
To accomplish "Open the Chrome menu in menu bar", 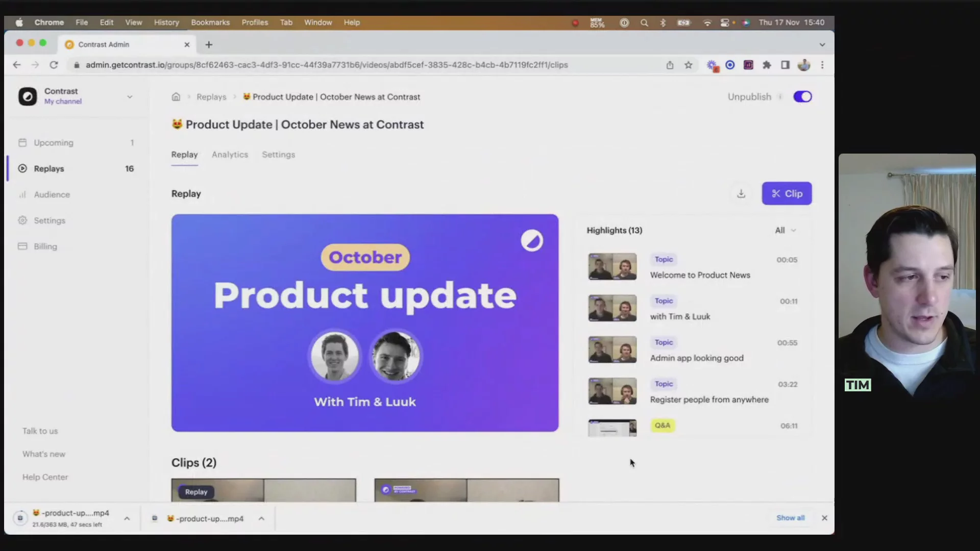I will [49, 22].
